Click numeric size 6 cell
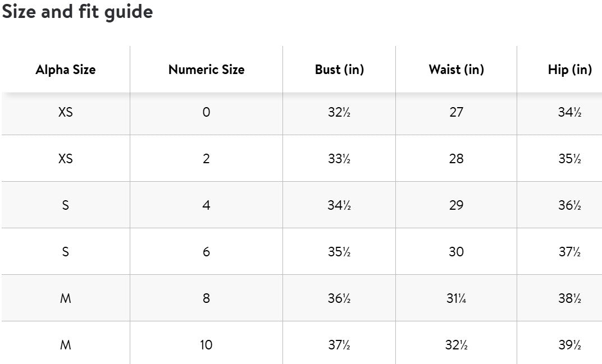Viewport: 602px width, 364px height. (x=206, y=252)
